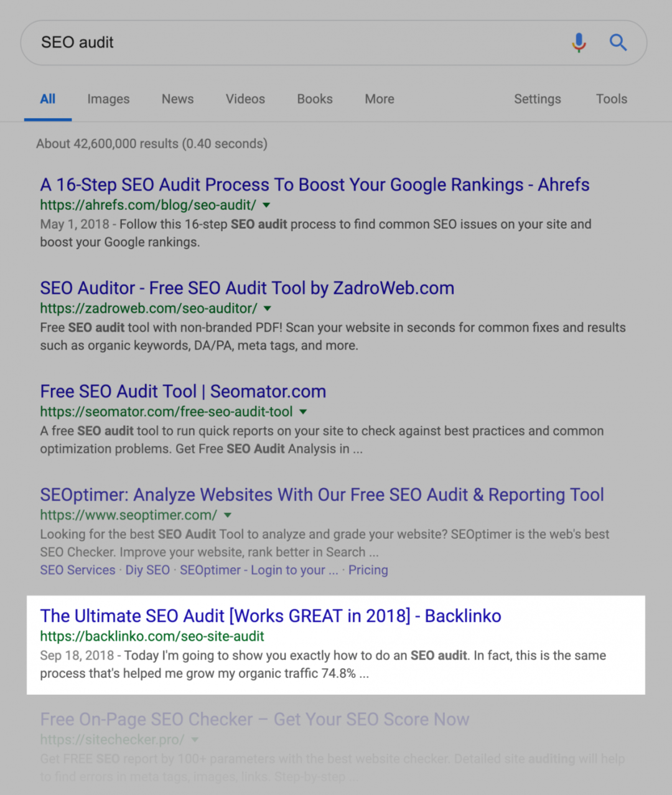
Task: Open the Settings menu
Action: click(x=537, y=99)
